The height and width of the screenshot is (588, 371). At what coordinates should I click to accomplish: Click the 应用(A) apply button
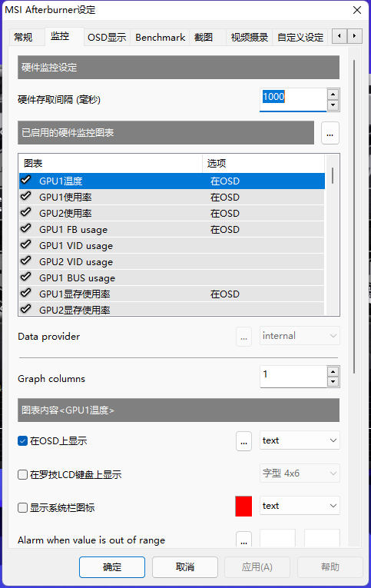pos(257,567)
